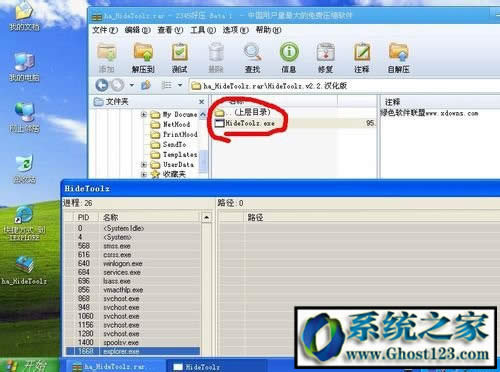Expand the Favorites (收藏夹) tree node
Image resolution: width=500 pixels, height=372 pixels.
[x=144, y=174]
